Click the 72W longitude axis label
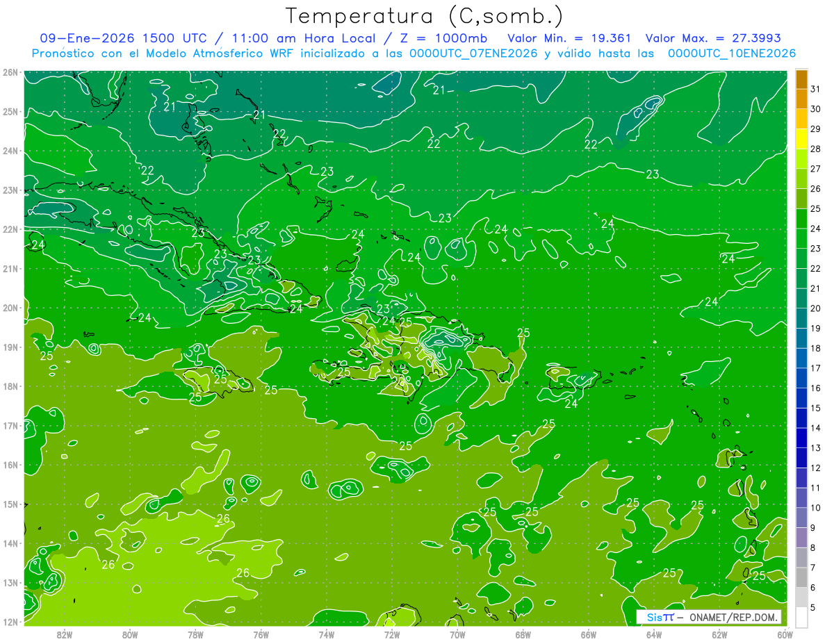 392,634
